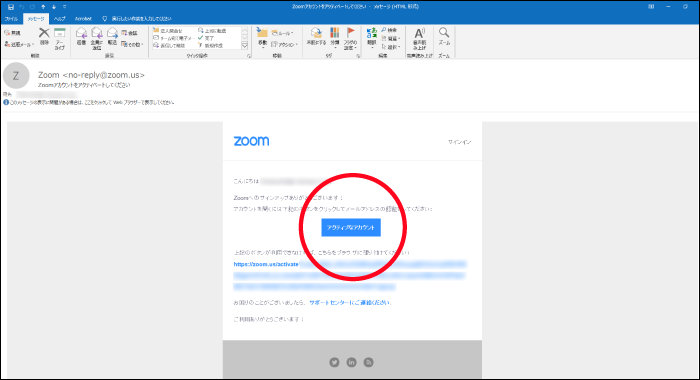The height and width of the screenshot is (380, 700).
Task: Forward the message with 転送 icon
Action: pyautogui.click(x=112, y=36)
